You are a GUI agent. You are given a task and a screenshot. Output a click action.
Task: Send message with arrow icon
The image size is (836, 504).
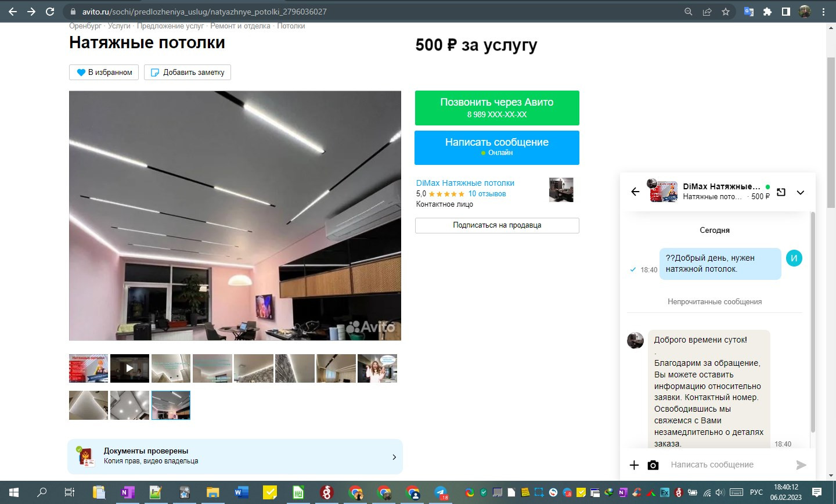(801, 465)
